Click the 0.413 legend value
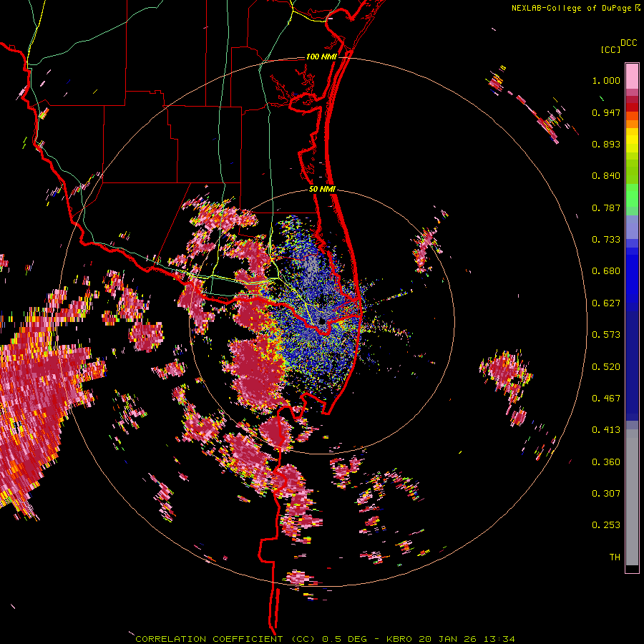Viewport: 644px width, 644px height. (x=606, y=430)
